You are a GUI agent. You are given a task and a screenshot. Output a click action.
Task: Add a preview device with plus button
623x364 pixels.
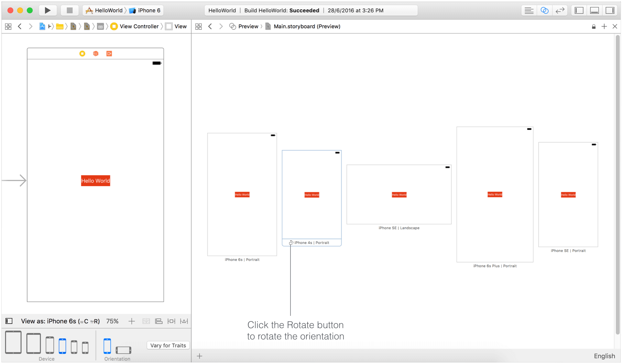[200, 356]
